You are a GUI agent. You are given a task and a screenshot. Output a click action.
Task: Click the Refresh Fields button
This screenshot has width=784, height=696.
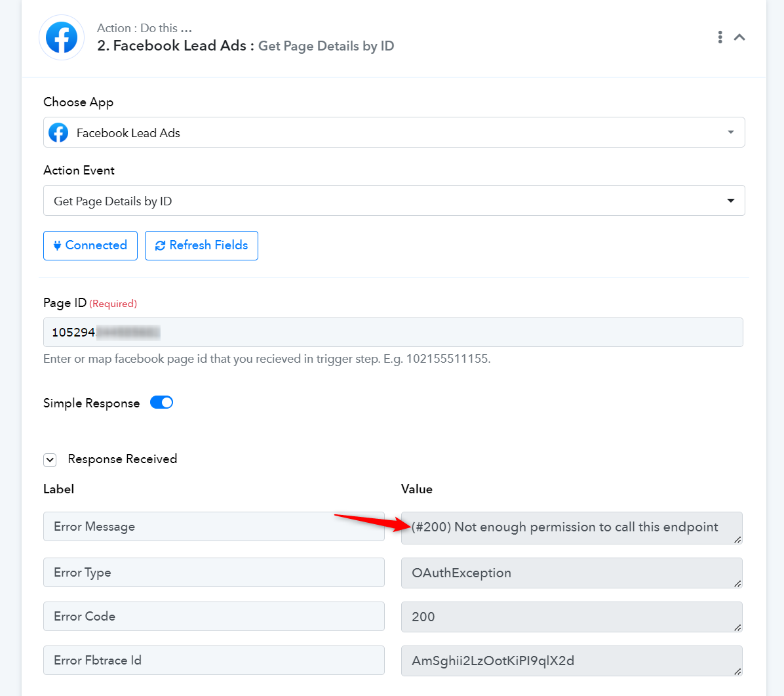pyautogui.click(x=201, y=246)
